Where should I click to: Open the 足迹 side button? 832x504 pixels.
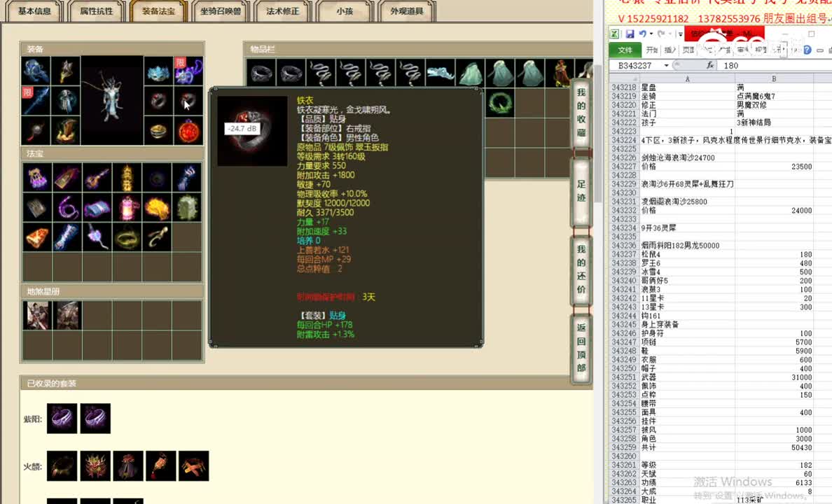(581, 191)
